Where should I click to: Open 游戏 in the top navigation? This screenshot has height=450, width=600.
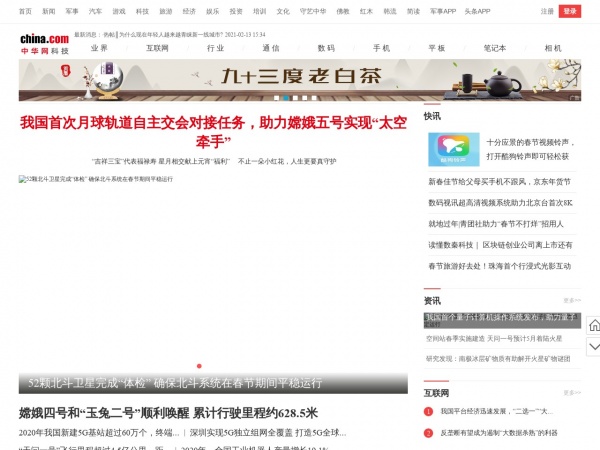(x=119, y=11)
